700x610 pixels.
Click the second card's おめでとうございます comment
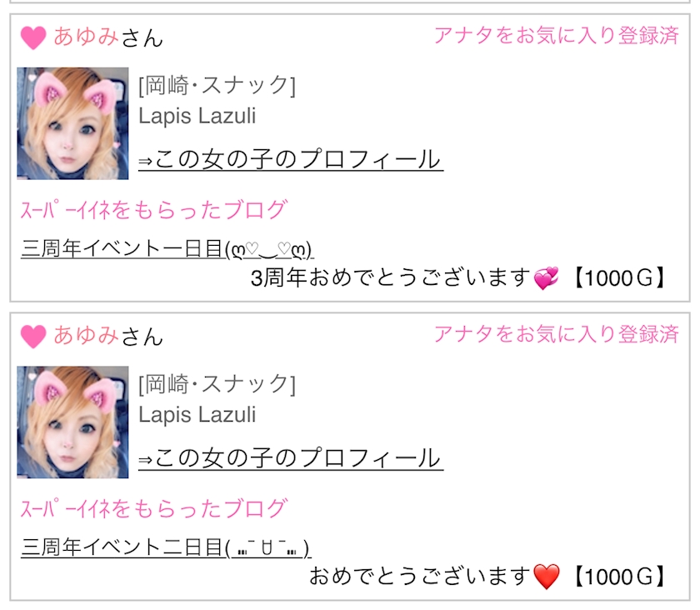point(420,576)
